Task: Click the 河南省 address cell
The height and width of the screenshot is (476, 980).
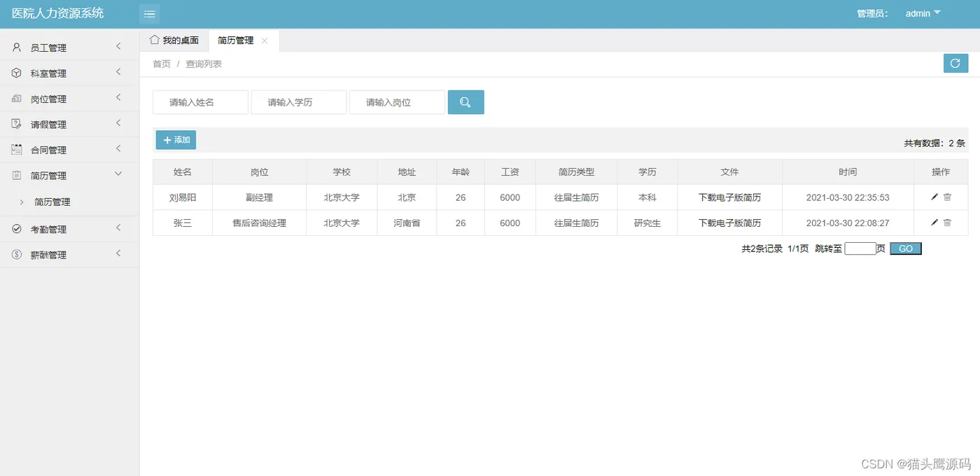Action: click(407, 223)
